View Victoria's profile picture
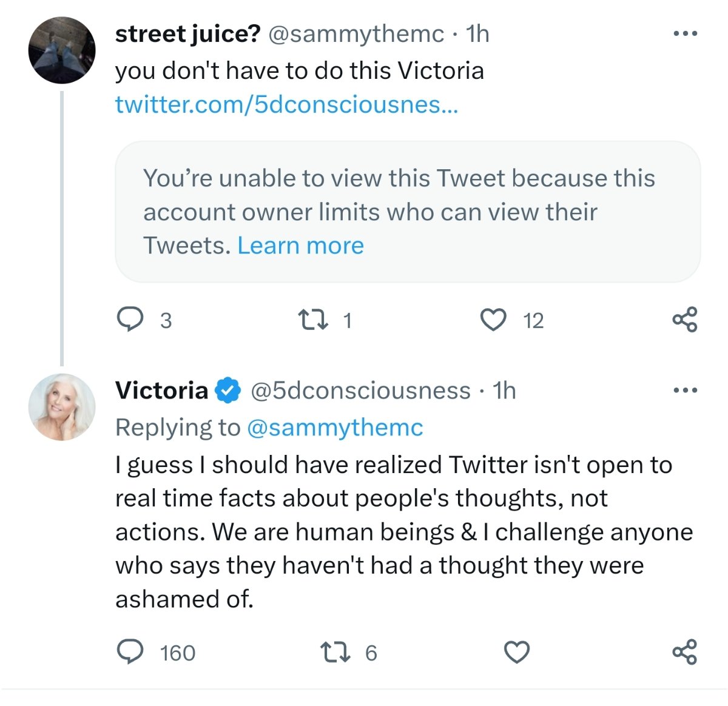Image resolution: width=728 pixels, height=706 pixels. (x=62, y=407)
